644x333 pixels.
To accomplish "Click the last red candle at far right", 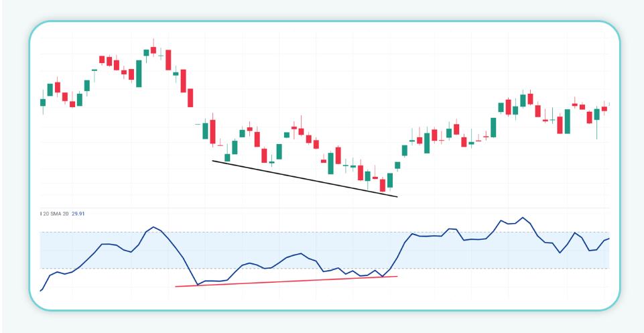I will coord(604,108).
